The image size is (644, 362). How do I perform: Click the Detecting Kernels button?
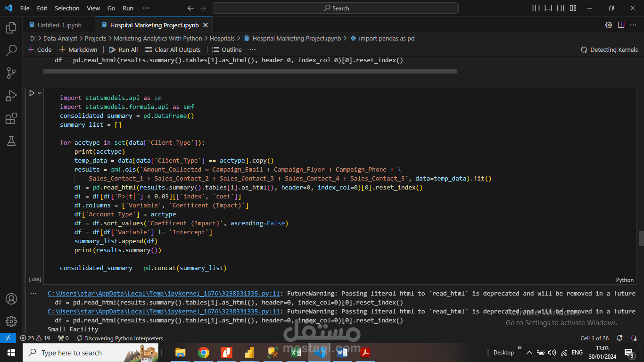click(x=609, y=49)
